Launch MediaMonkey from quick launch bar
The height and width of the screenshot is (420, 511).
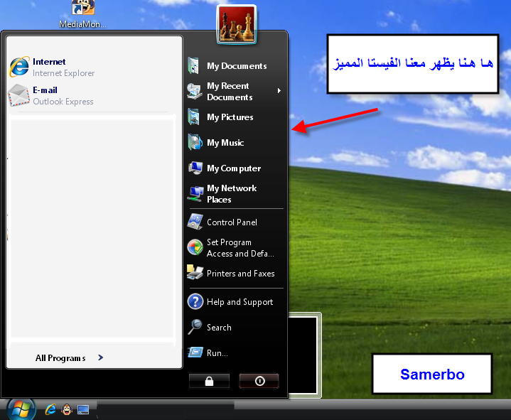click(67, 409)
